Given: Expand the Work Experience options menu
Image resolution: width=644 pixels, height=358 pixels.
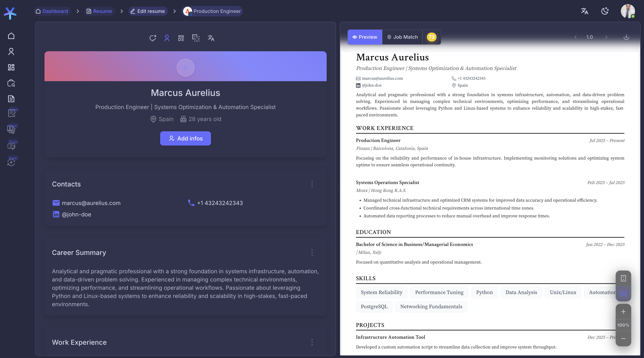Looking at the screenshot, I should tap(312, 342).
